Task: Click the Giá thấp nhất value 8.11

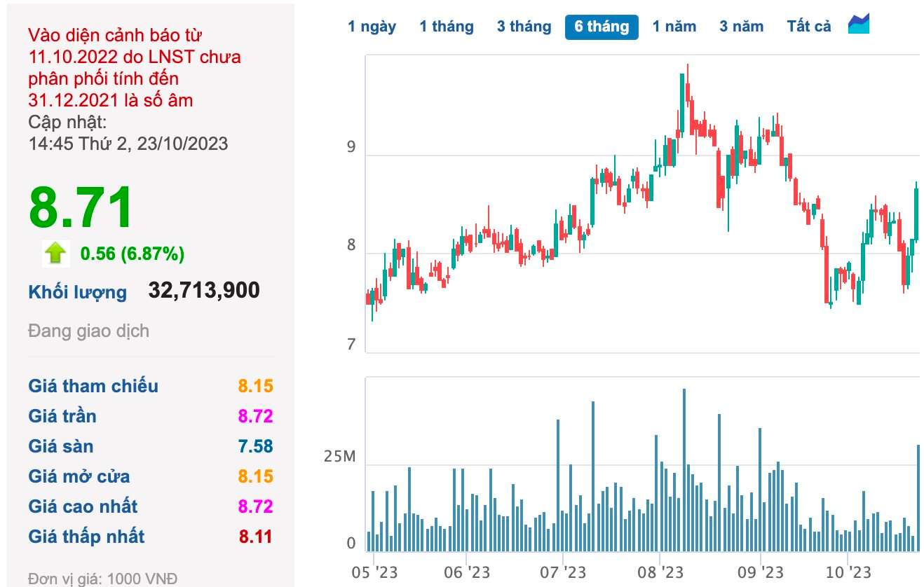Action: click(255, 537)
